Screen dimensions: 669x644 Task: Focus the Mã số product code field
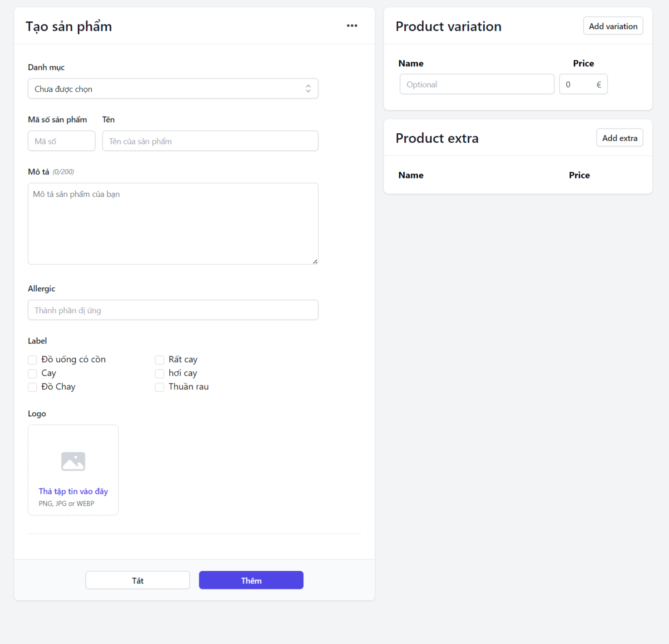(62, 141)
